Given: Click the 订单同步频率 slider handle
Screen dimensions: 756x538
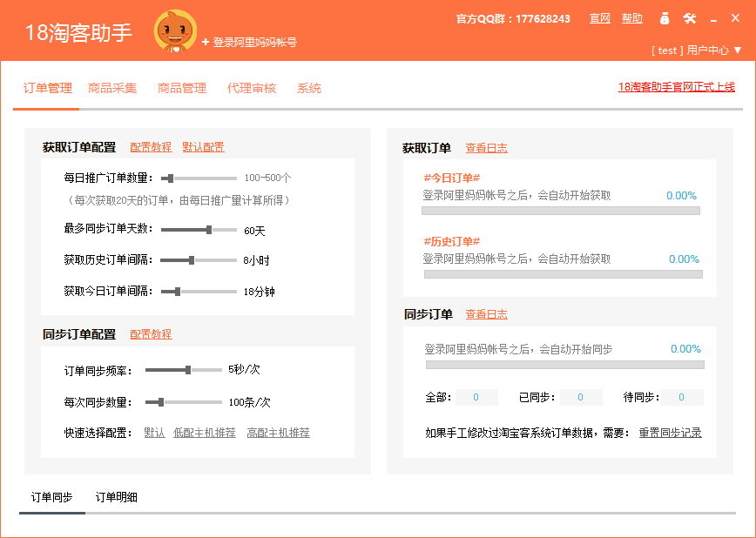Looking at the screenshot, I should [x=188, y=370].
